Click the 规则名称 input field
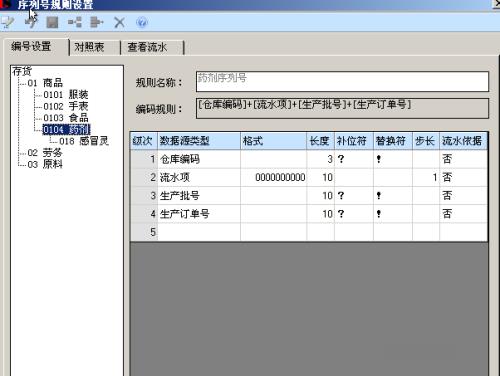 tap(342, 81)
